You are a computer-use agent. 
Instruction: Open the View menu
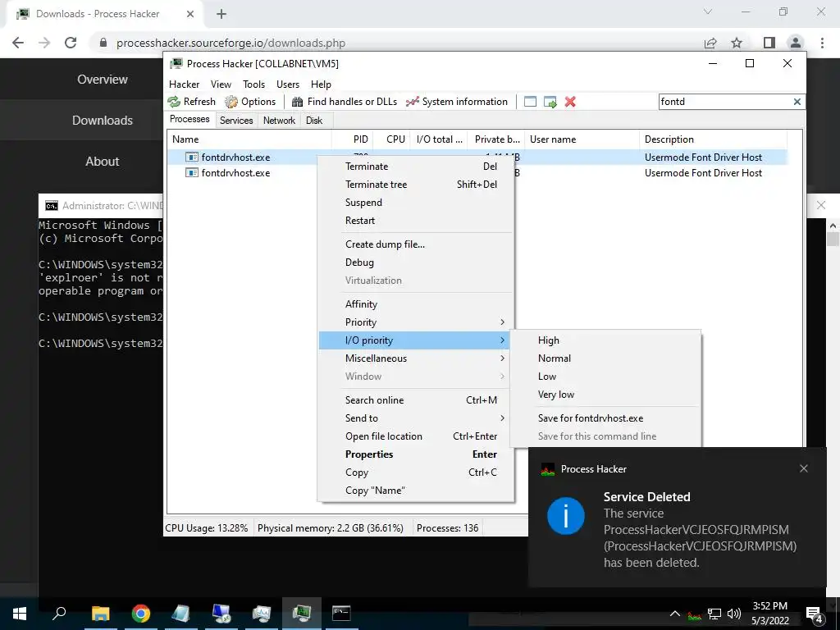221,84
